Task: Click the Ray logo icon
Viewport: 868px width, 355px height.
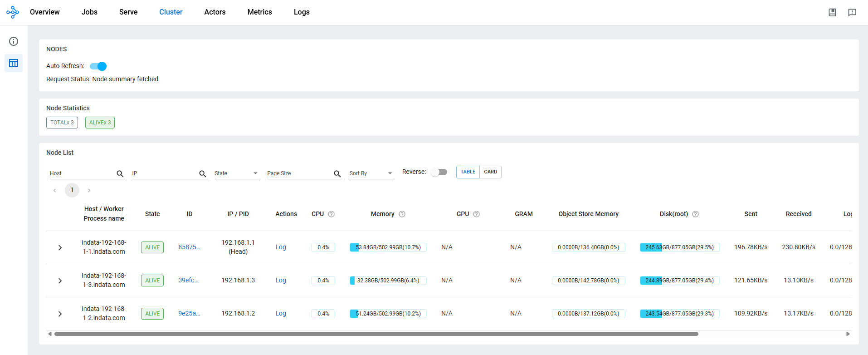Action: pos(13,12)
